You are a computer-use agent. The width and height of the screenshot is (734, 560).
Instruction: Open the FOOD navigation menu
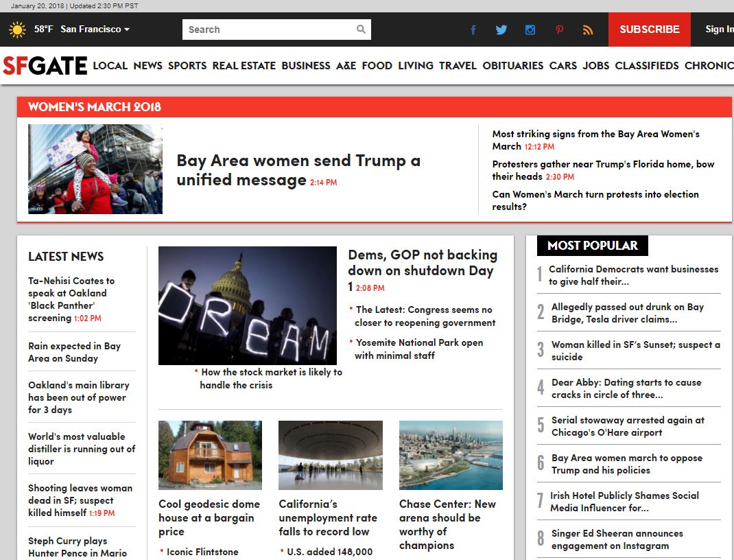click(x=377, y=66)
